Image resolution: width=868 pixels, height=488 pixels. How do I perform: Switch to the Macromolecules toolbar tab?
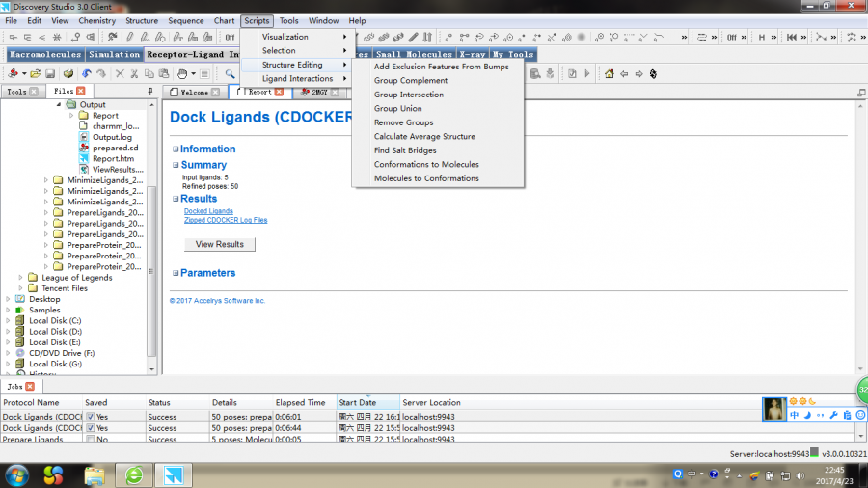(x=45, y=54)
